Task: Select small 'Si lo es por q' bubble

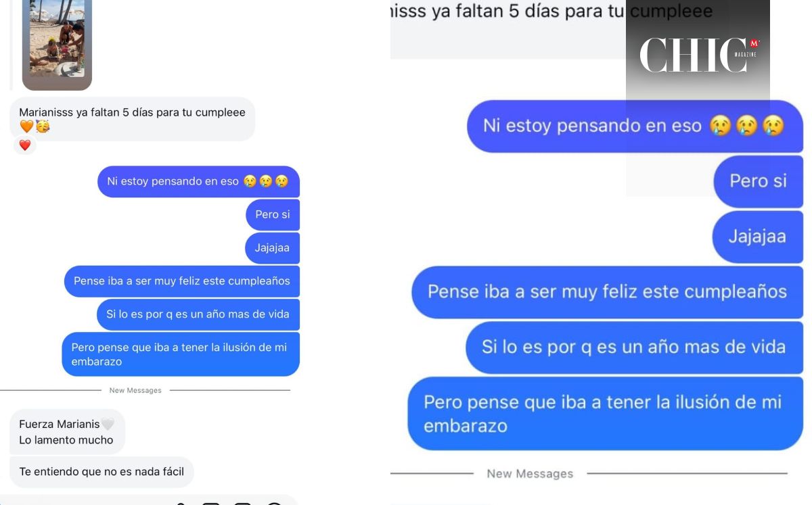Action: click(x=198, y=314)
